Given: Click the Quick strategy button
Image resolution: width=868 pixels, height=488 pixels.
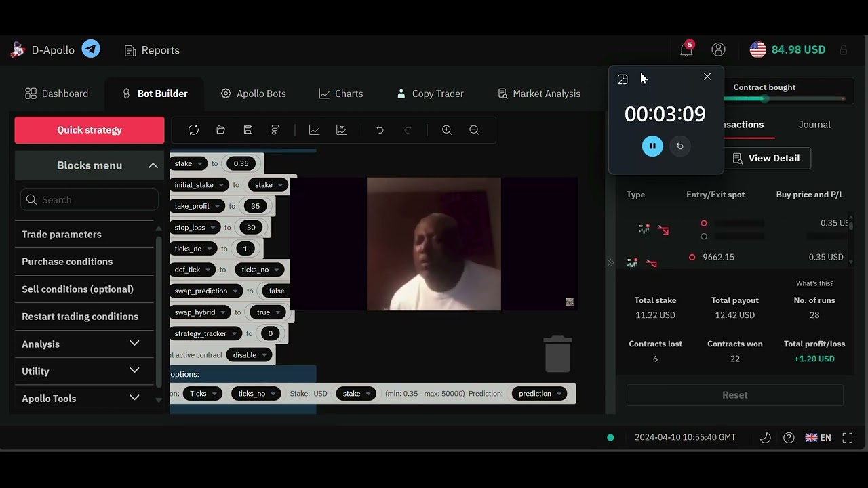Looking at the screenshot, I should [90, 130].
